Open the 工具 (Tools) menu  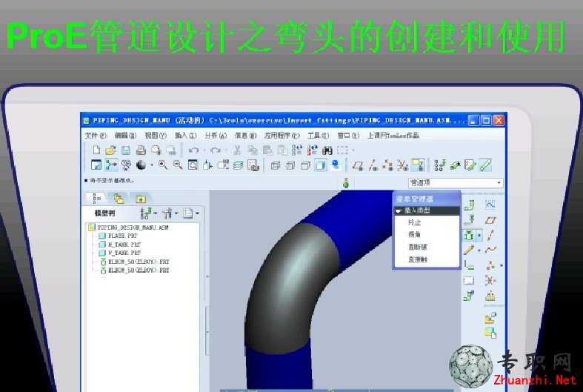pyautogui.click(x=319, y=136)
